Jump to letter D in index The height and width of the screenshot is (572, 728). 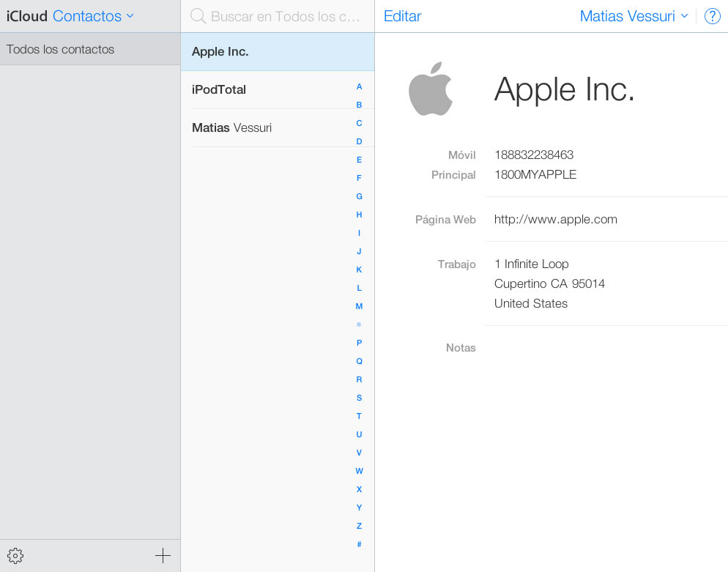point(359,141)
